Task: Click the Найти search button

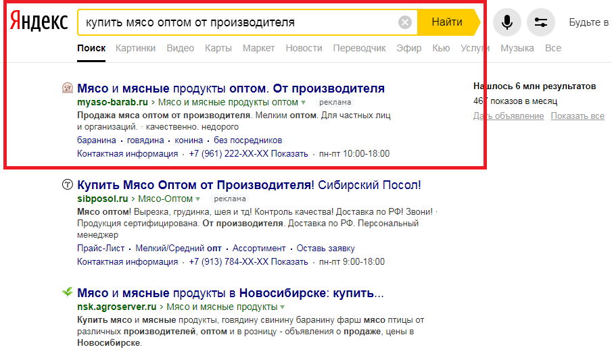Action: click(x=448, y=22)
